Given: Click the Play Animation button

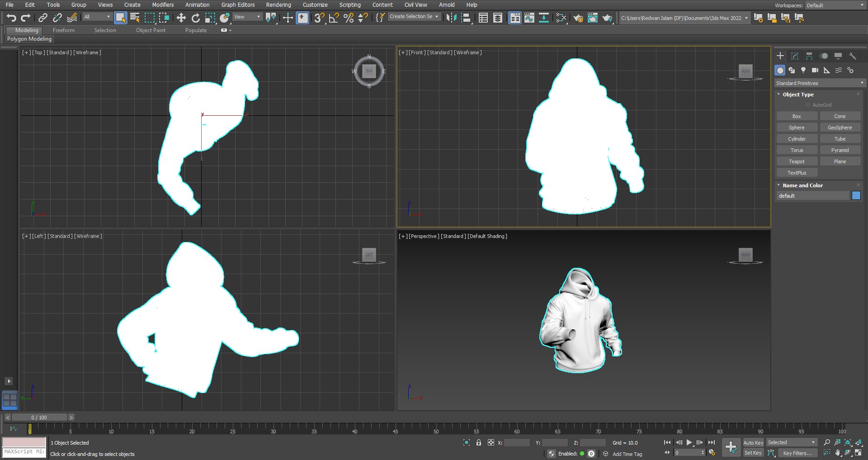Looking at the screenshot, I should [x=689, y=442].
